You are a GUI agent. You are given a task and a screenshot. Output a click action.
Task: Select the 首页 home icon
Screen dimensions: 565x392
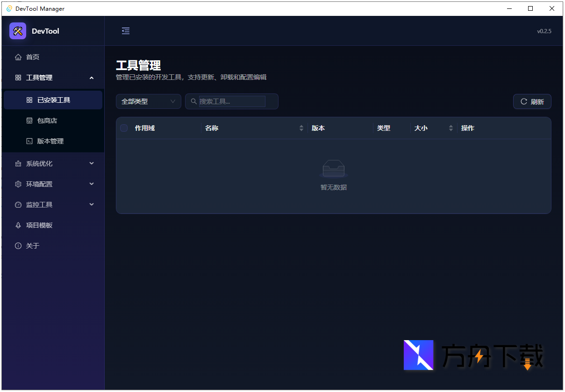(x=18, y=57)
